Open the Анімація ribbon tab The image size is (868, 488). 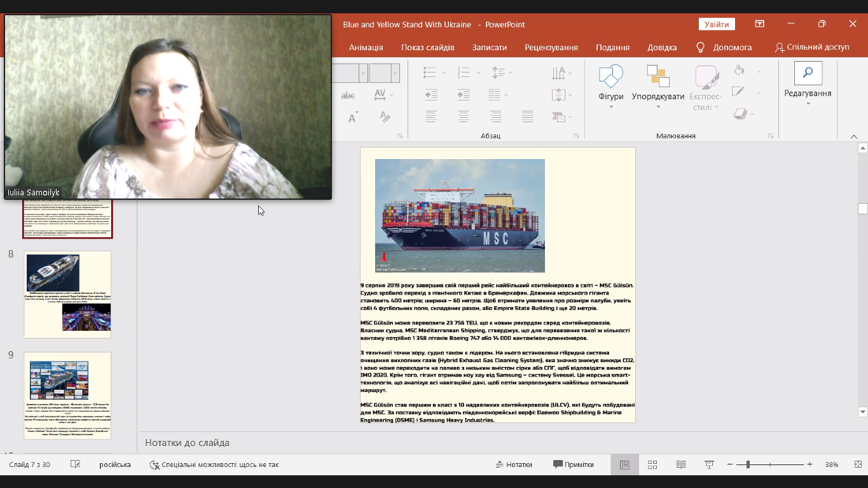point(366,48)
